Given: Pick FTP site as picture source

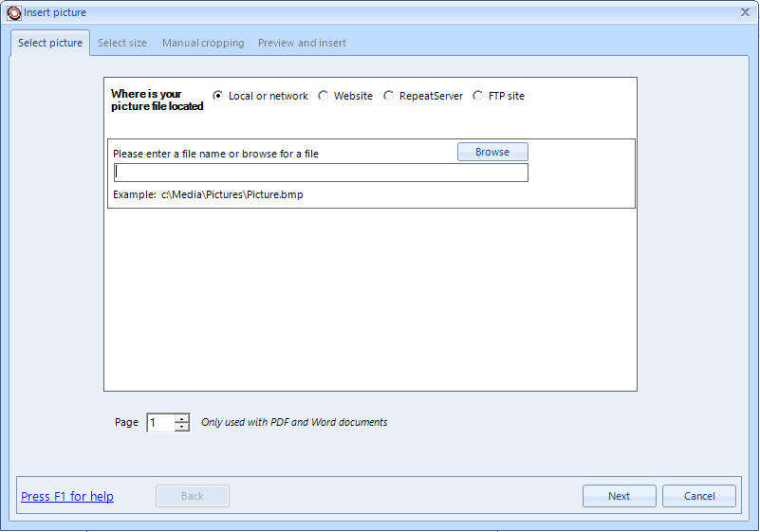Looking at the screenshot, I should tap(478, 96).
